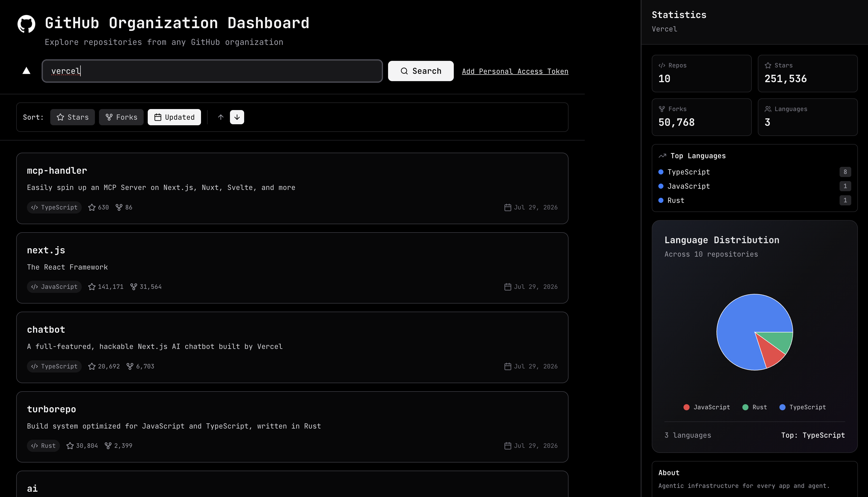The height and width of the screenshot is (497, 868).
Task: Click the TypeScript language badge on chatbot
Action: [54, 366]
